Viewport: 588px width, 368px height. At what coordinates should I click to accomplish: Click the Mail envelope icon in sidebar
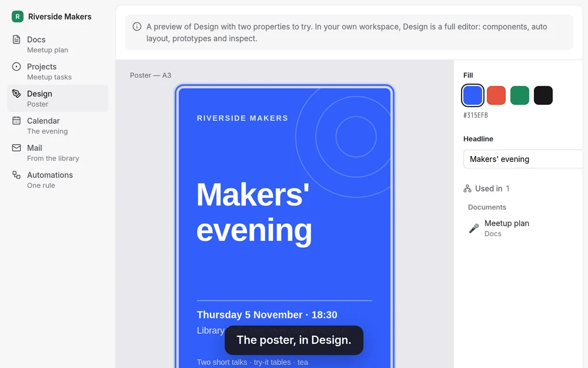(x=16, y=148)
